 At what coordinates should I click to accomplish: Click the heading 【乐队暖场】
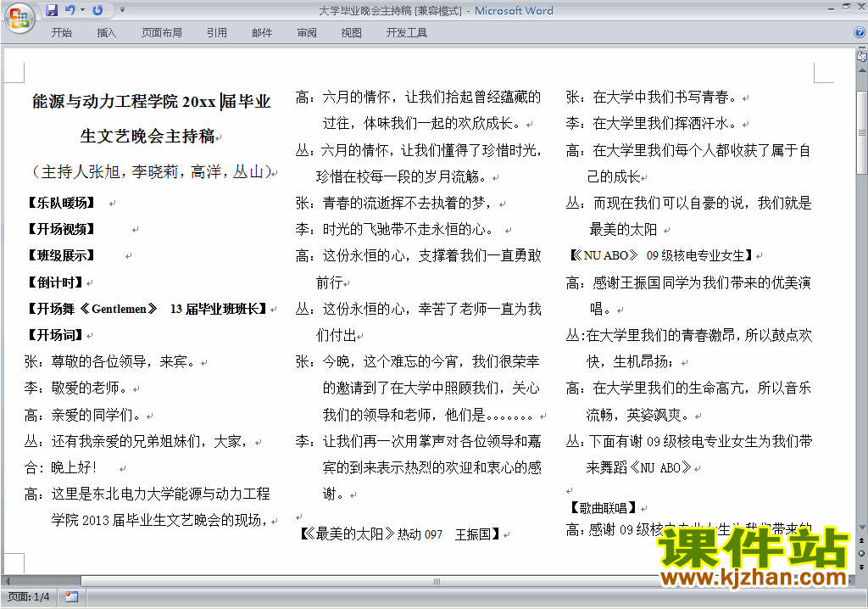(x=61, y=203)
